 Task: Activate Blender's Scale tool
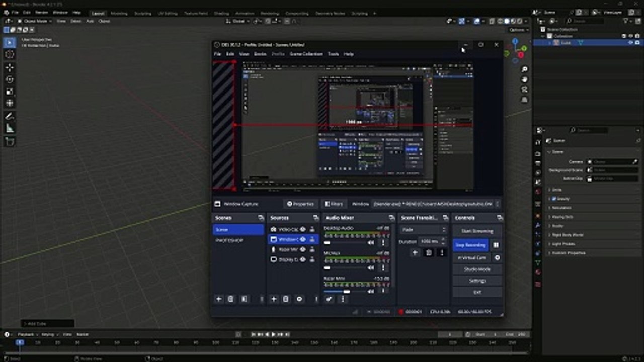[x=9, y=92]
